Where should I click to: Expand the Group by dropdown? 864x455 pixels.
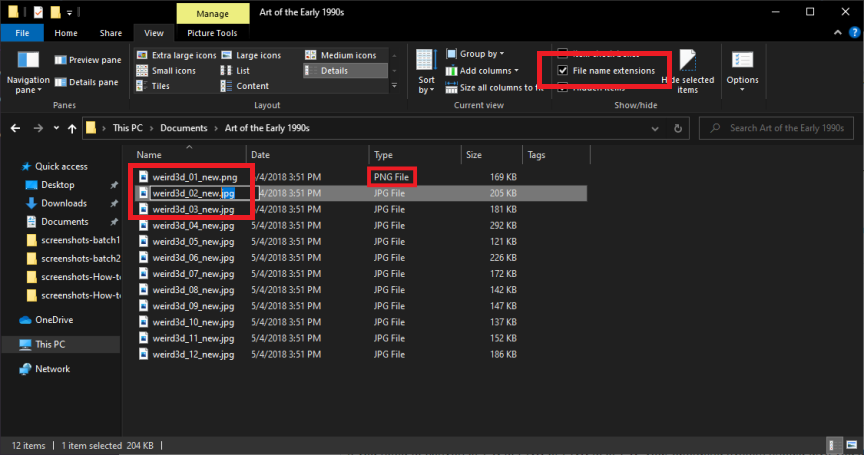click(482, 54)
